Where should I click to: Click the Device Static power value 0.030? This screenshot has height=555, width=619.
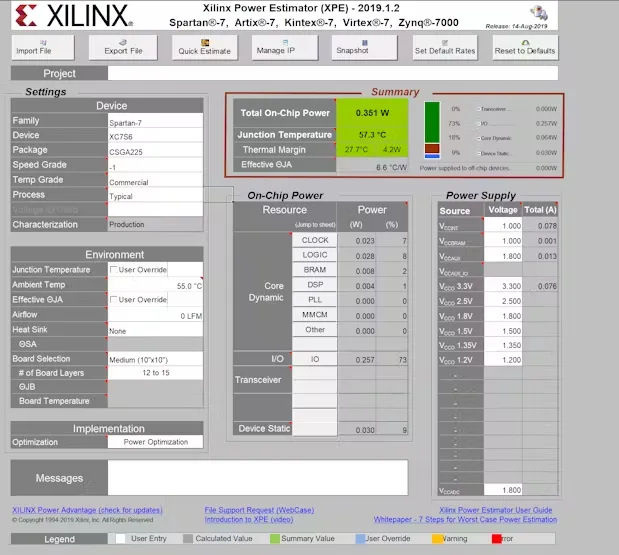click(x=357, y=429)
